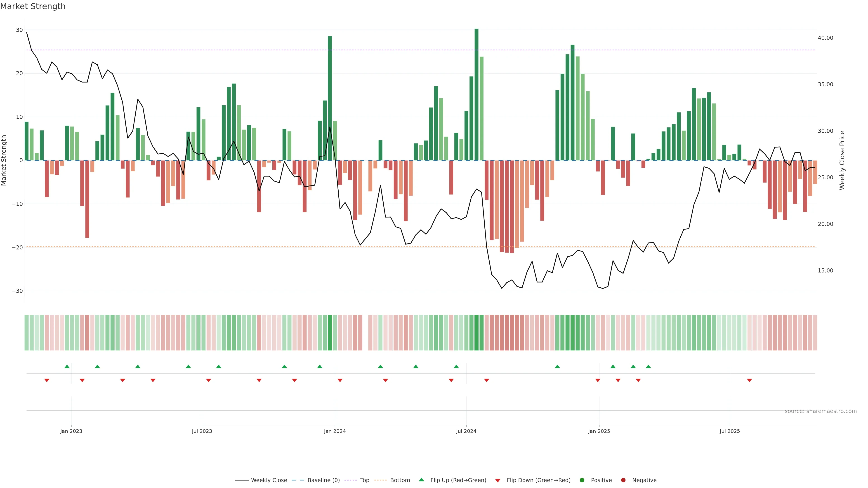Click the green Flip Up triangle legend icon

point(421,480)
